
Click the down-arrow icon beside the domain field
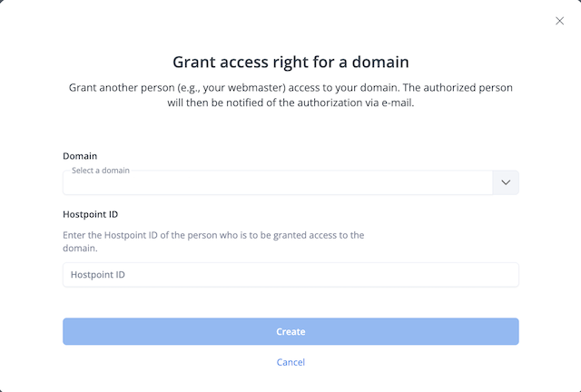[x=506, y=182]
